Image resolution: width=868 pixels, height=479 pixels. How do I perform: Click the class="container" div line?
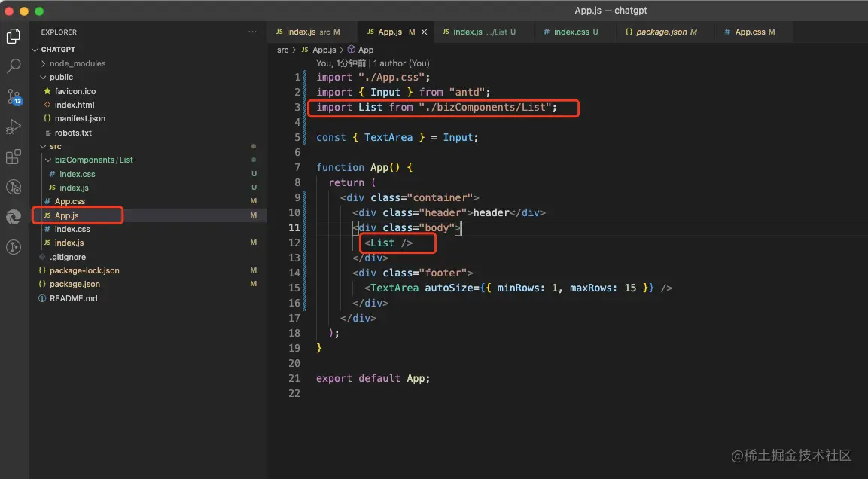click(x=410, y=197)
